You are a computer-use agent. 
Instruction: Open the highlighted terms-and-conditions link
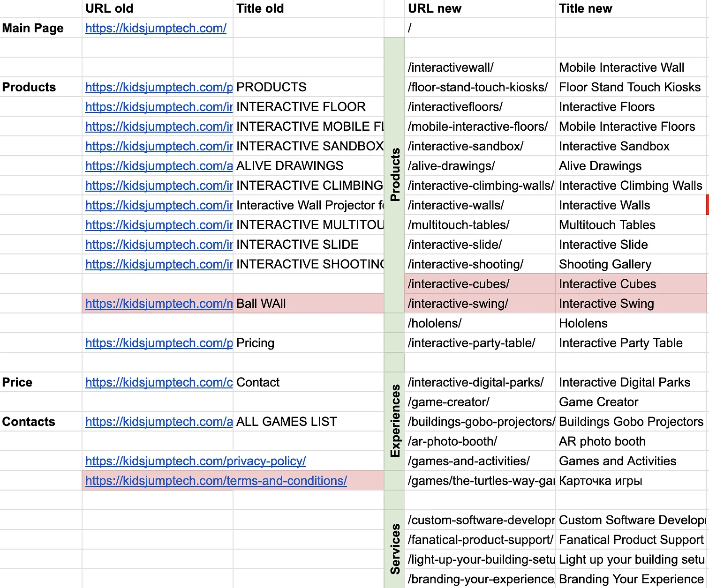click(215, 480)
